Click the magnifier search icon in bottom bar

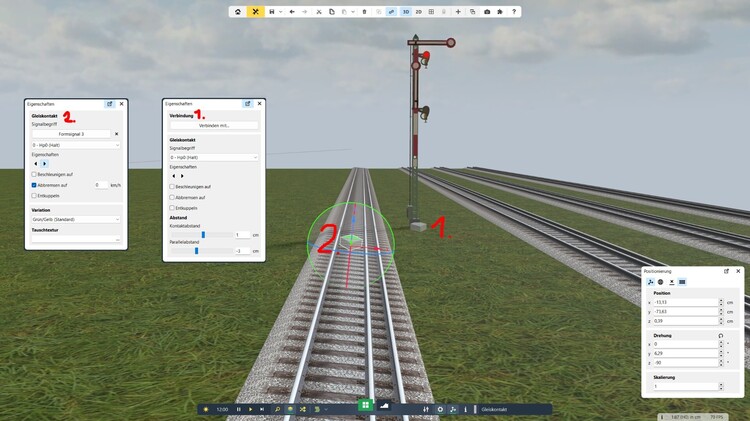click(x=277, y=409)
